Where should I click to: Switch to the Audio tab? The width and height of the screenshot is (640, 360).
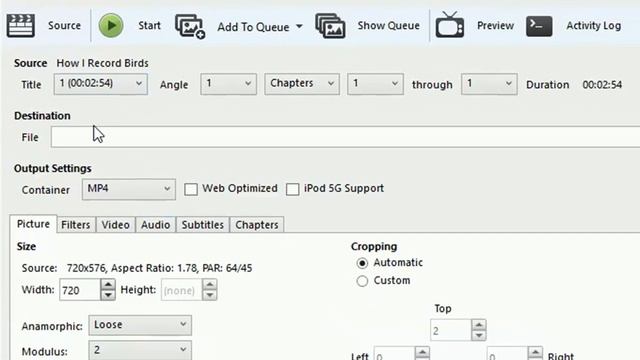pos(156,224)
